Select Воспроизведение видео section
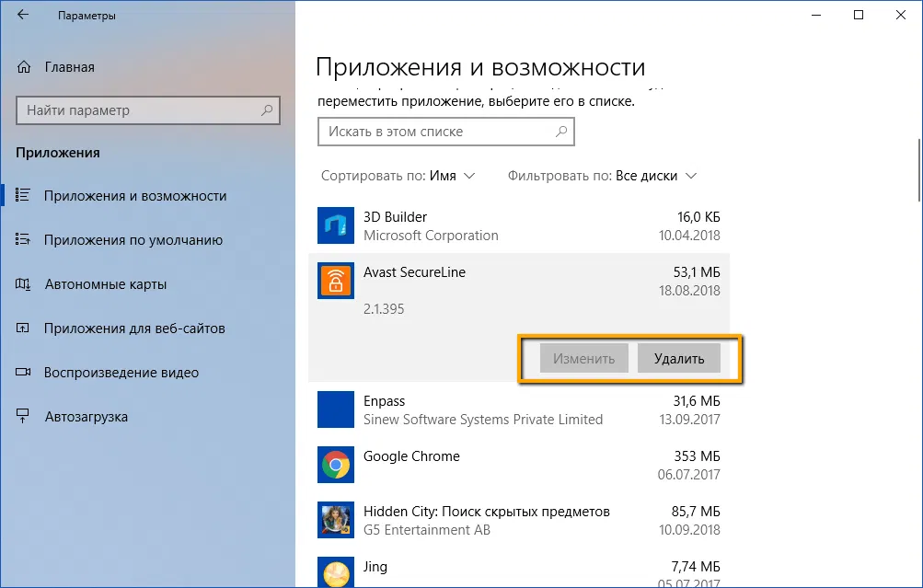923x588 pixels. [121, 373]
